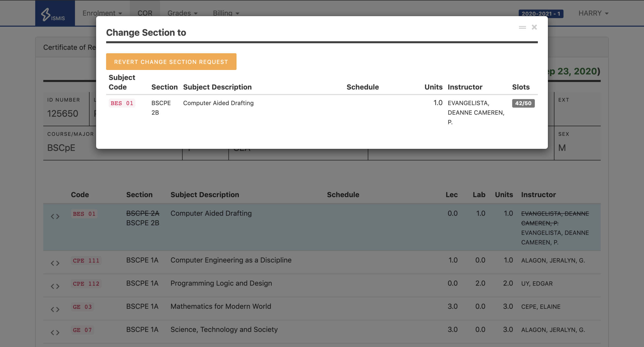Image resolution: width=644 pixels, height=347 pixels.
Task: Select BES 01 code in dialog row
Action: [122, 103]
